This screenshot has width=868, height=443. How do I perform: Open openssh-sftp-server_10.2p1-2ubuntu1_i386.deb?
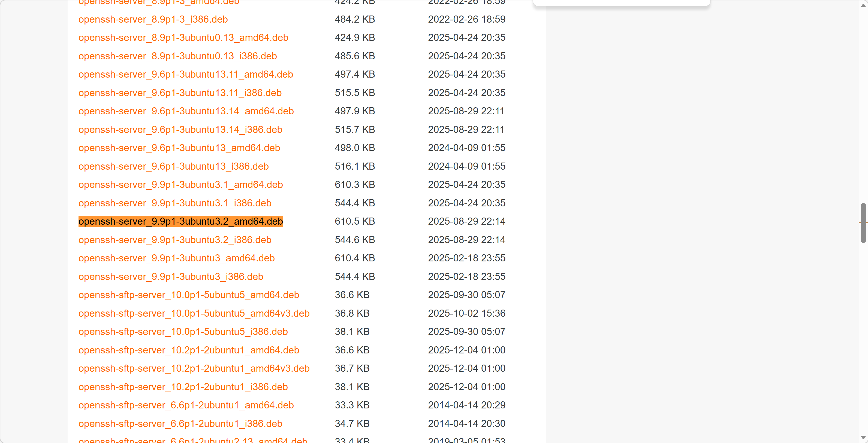183,387
